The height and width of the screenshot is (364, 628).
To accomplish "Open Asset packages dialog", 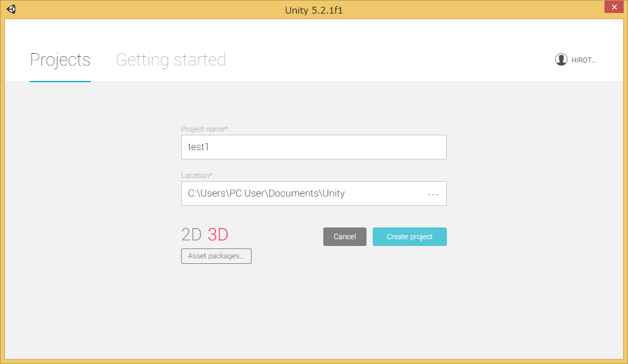I will coord(216,256).
